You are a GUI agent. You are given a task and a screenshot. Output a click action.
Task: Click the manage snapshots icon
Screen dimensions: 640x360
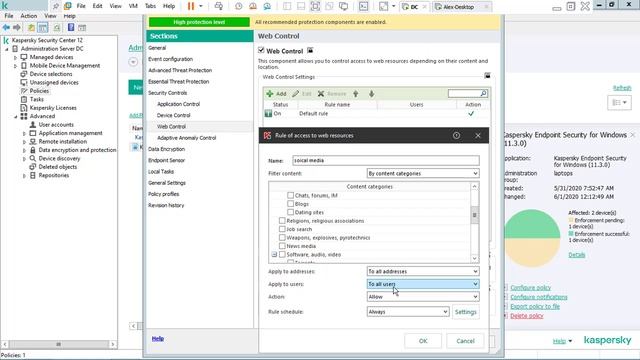tap(267, 6)
